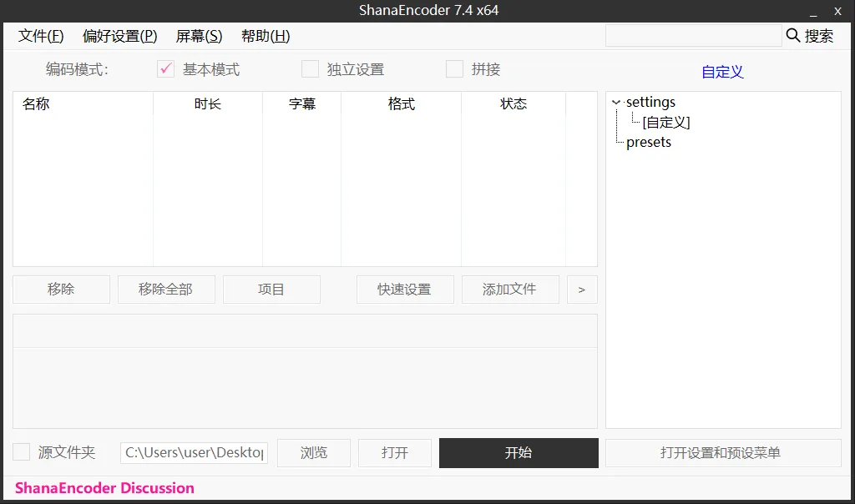Click the 自定义 link
Viewport: 855px width, 504px height.
722,72
